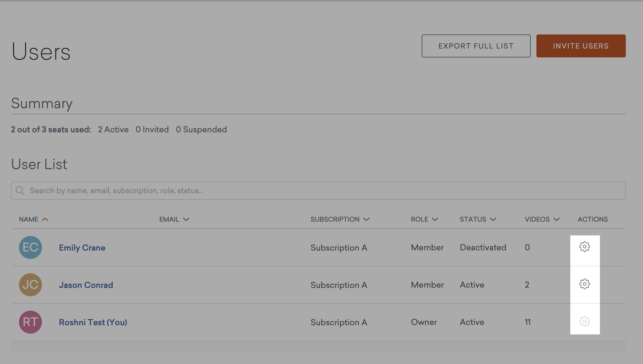Click the Name column sort arrow

(46, 219)
